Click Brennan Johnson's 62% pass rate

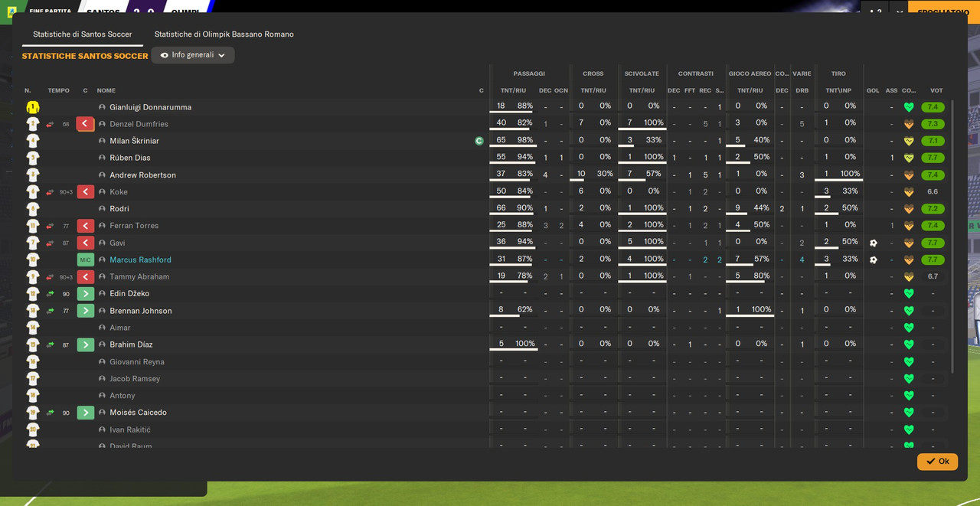click(525, 309)
